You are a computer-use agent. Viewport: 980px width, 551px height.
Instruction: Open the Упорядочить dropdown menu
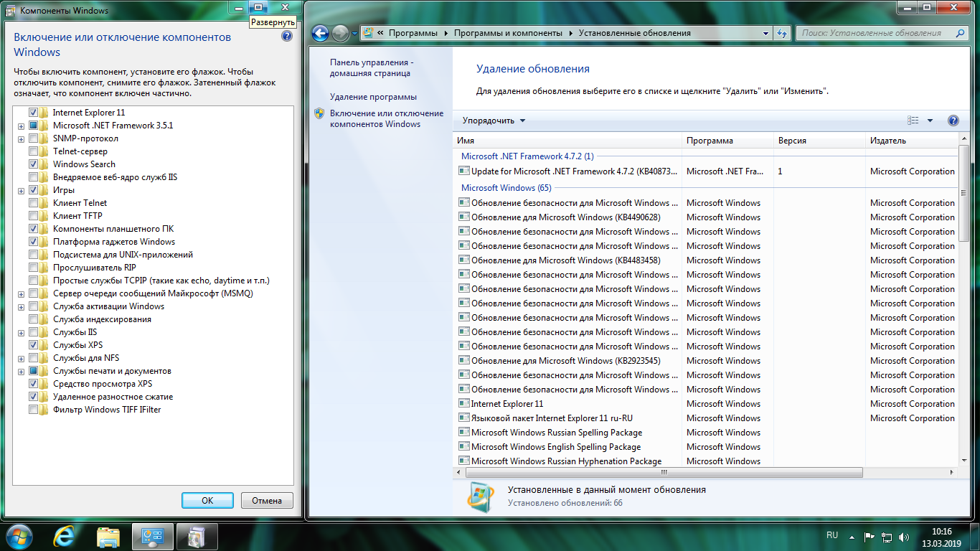coord(494,121)
